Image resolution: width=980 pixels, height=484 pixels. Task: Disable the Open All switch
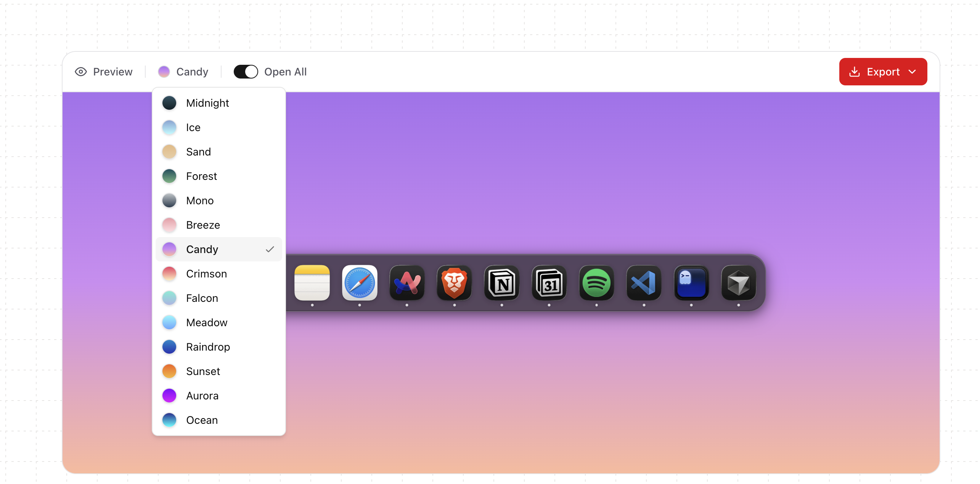click(246, 72)
